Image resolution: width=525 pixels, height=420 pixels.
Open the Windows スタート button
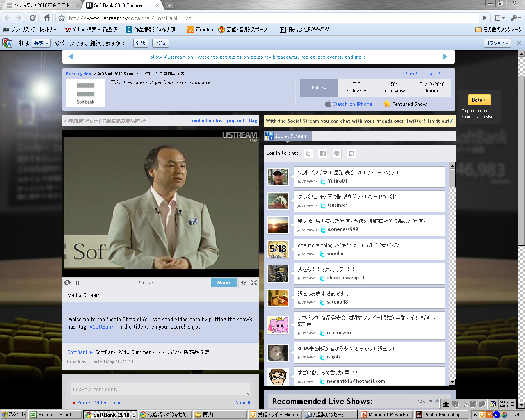click(14, 415)
